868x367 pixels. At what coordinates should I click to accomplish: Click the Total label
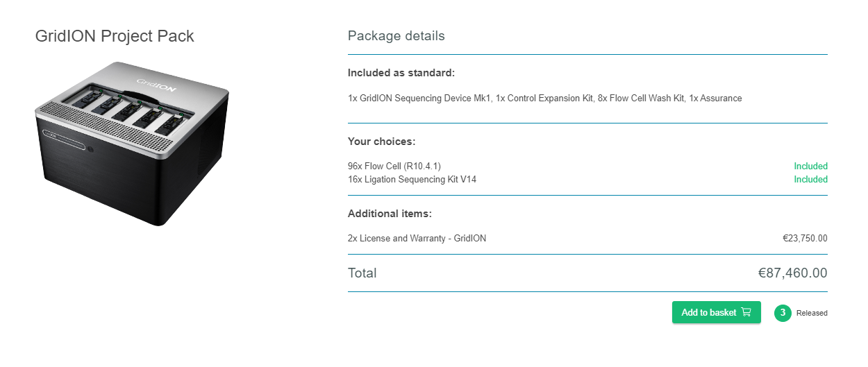tap(362, 273)
